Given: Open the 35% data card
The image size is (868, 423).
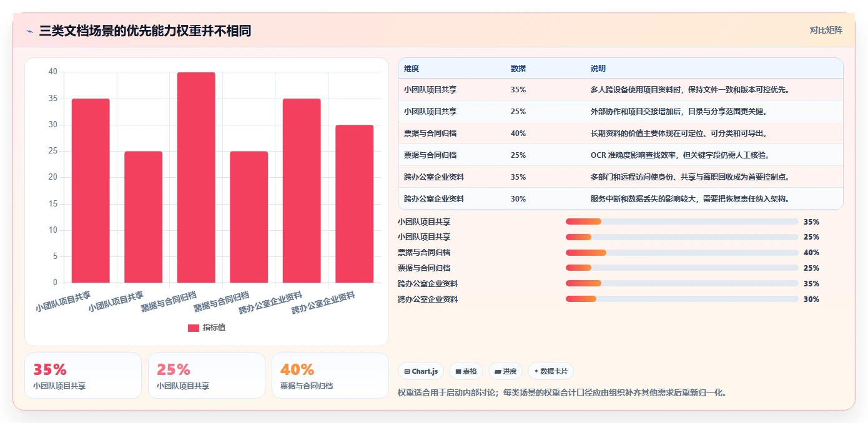Looking at the screenshot, I should (x=83, y=376).
